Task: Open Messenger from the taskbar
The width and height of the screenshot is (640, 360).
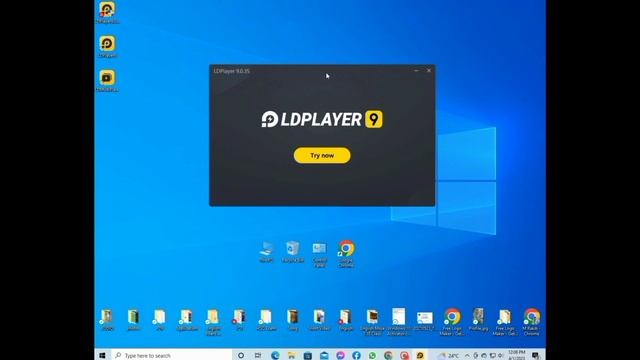Action: (x=340, y=356)
